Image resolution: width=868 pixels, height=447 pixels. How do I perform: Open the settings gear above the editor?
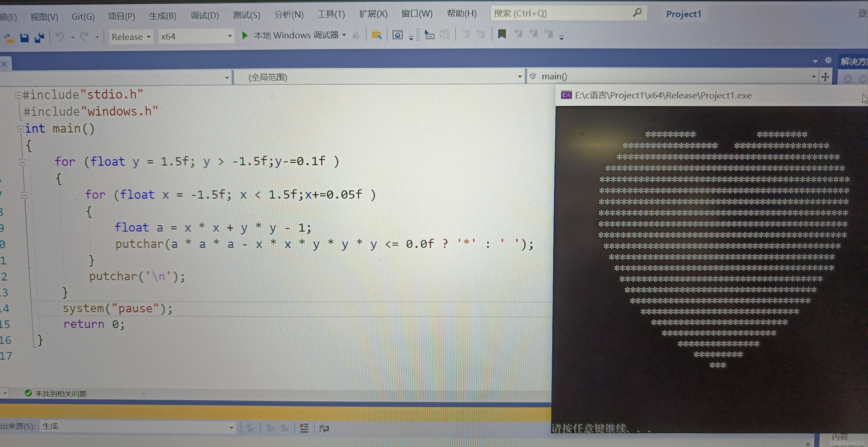(828, 60)
